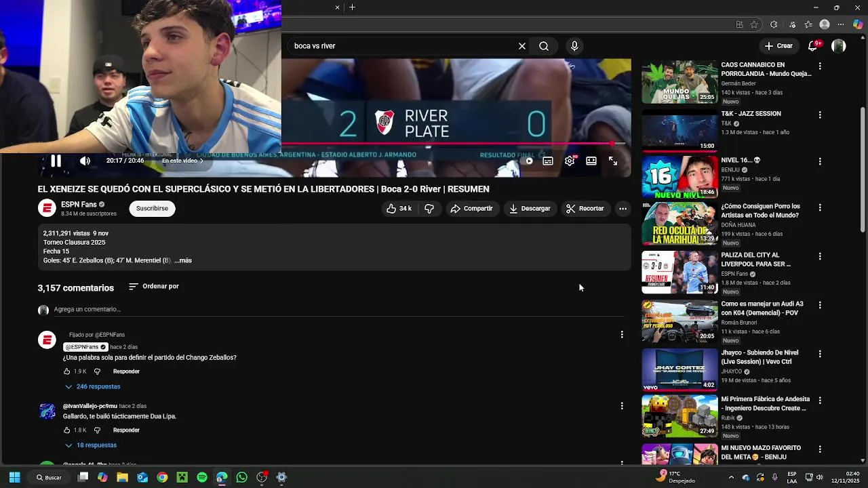Open the browser settings and more menu
This screenshot has height=488, width=868.
(x=841, y=24)
